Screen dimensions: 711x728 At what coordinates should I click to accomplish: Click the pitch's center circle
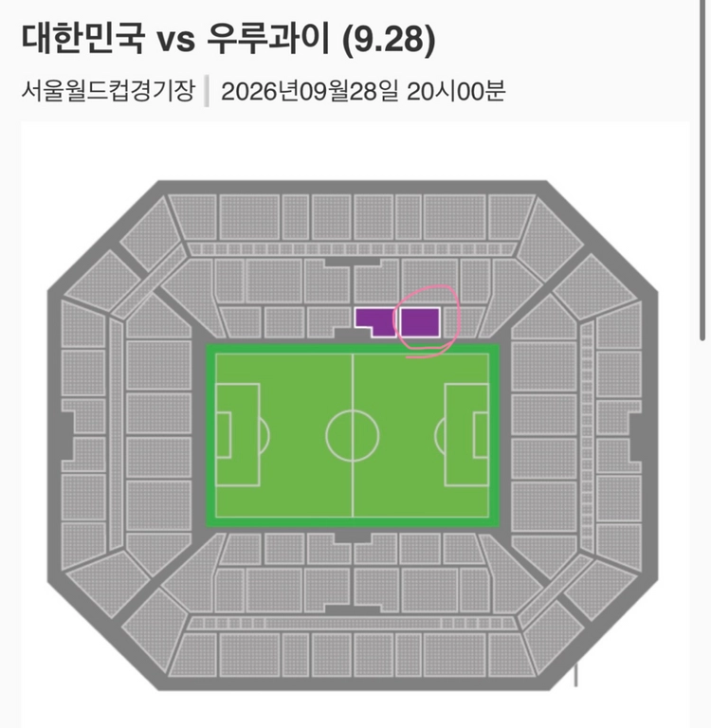(x=353, y=435)
